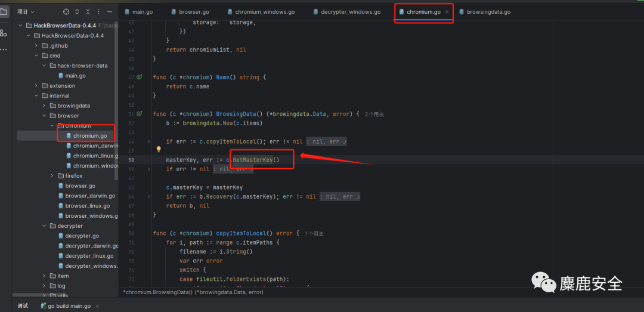Collapse the internal folder
The width and height of the screenshot is (644, 312).
click(x=36, y=96)
